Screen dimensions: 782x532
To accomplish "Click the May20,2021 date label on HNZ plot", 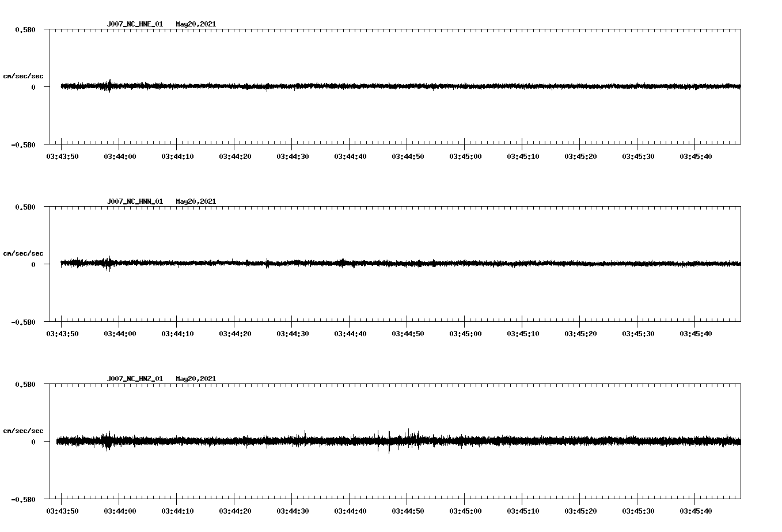I will click(x=196, y=379).
